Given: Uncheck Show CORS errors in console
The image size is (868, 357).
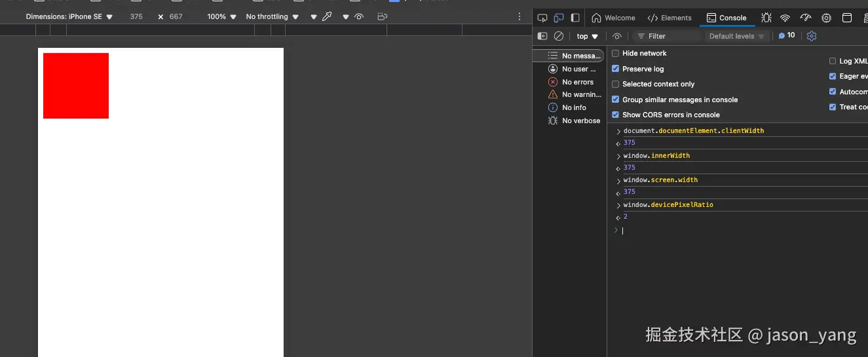Looking at the screenshot, I should click(615, 115).
